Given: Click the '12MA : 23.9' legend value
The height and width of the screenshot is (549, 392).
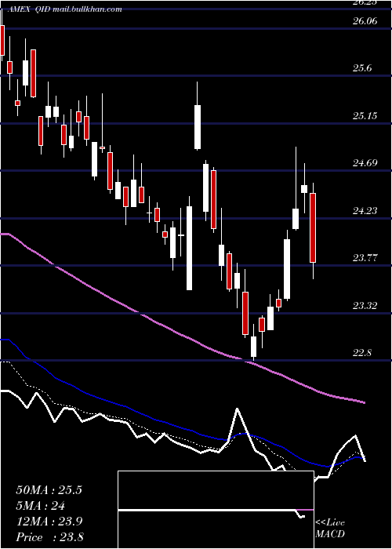Looking at the screenshot, I should 49,522.
